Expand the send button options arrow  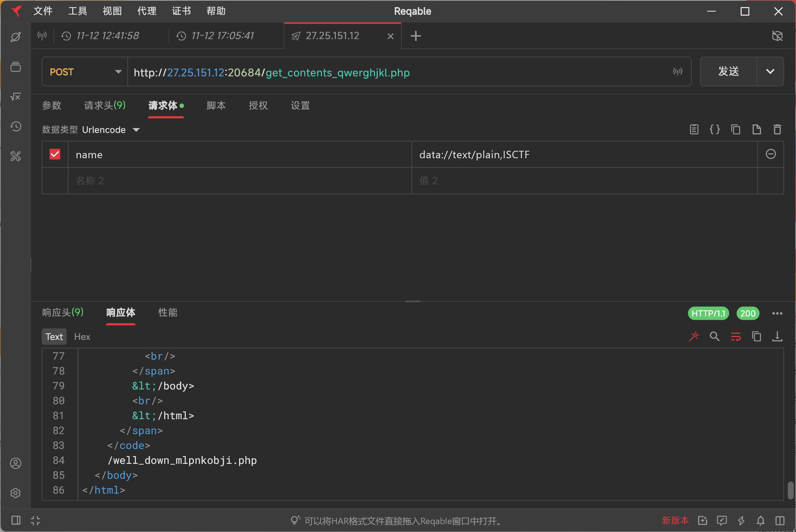pos(770,71)
